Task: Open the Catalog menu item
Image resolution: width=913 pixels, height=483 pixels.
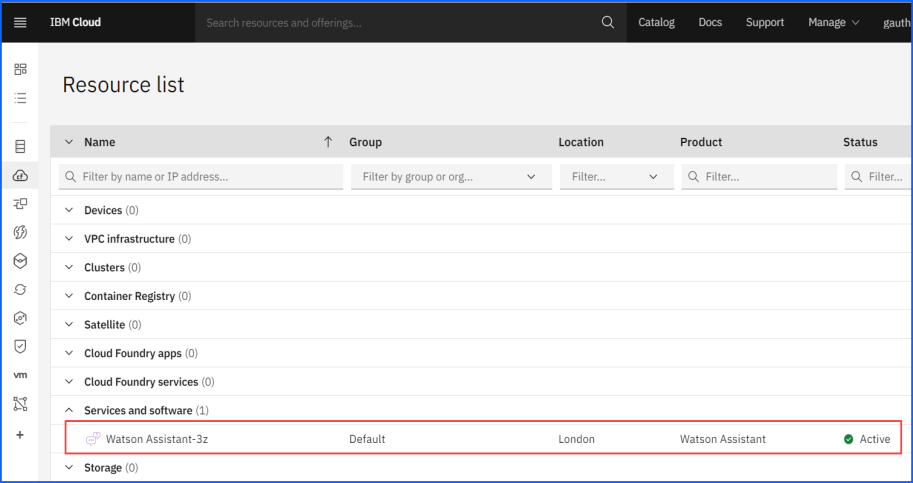Action: pyautogui.click(x=656, y=22)
